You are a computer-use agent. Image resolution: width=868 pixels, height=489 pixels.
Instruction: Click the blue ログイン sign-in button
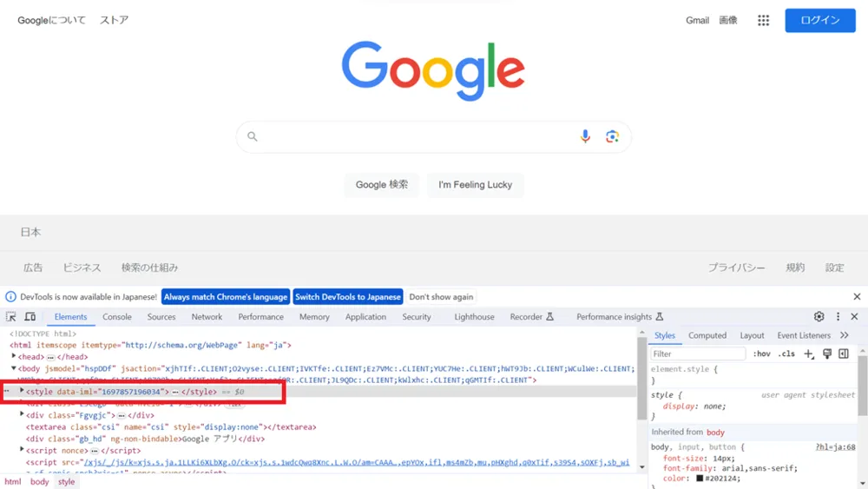(820, 21)
